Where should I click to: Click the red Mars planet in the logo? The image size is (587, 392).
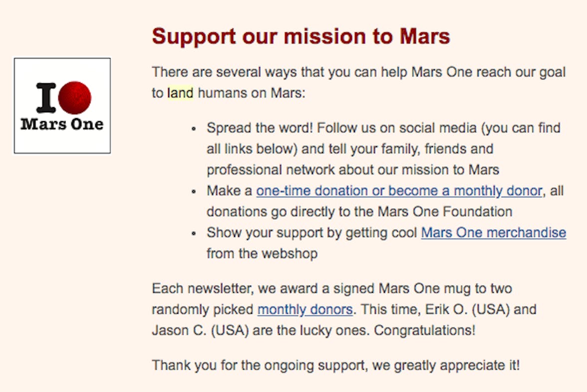(x=74, y=98)
